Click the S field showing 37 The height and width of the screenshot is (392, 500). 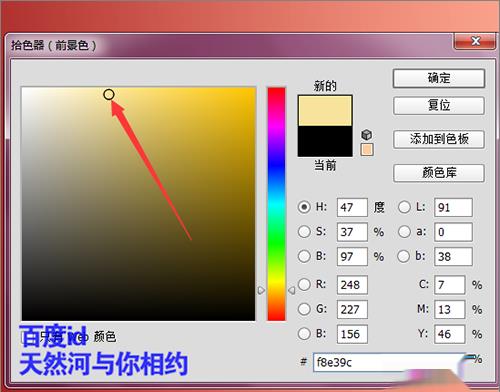point(352,232)
